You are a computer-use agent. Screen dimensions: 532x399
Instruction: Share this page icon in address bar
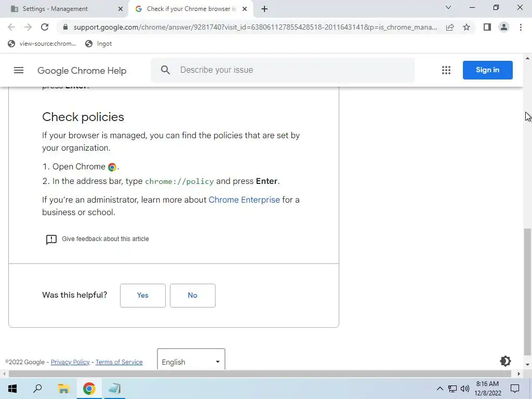[x=450, y=27]
